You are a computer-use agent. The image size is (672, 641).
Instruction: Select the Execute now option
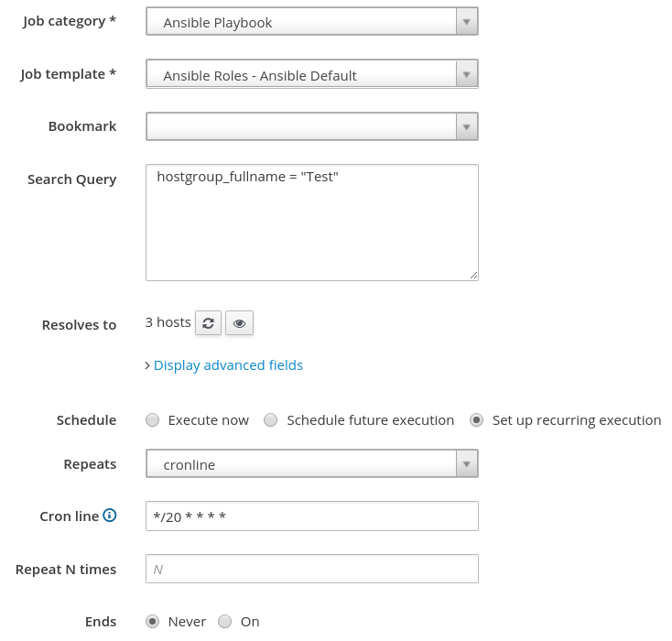(153, 420)
